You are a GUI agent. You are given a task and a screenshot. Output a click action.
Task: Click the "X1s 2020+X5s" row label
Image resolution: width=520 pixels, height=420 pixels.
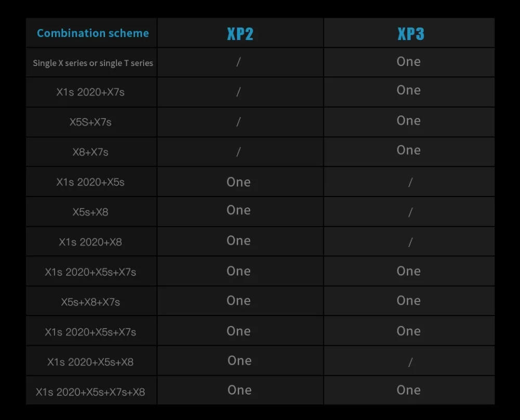tap(90, 182)
